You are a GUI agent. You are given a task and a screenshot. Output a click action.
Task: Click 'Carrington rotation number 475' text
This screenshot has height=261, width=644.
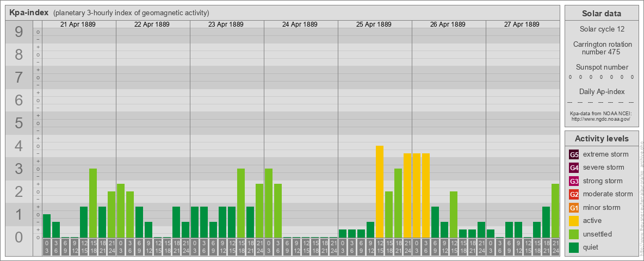pos(602,48)
